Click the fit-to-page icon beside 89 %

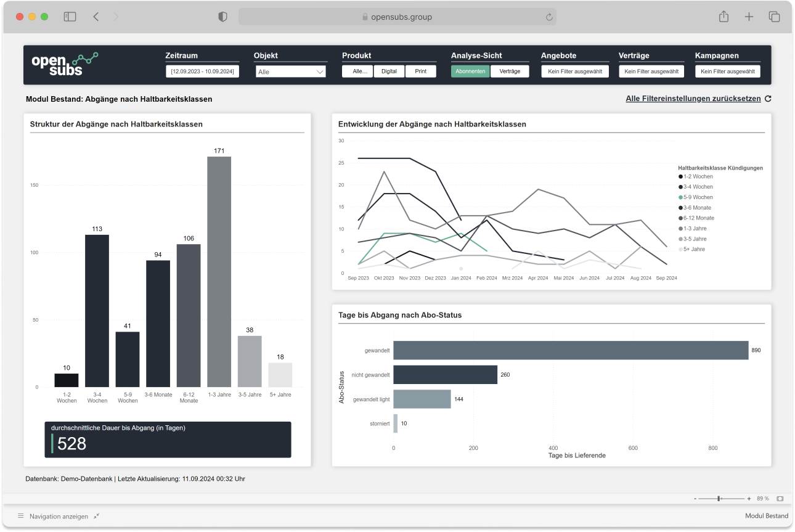point(780,498)
